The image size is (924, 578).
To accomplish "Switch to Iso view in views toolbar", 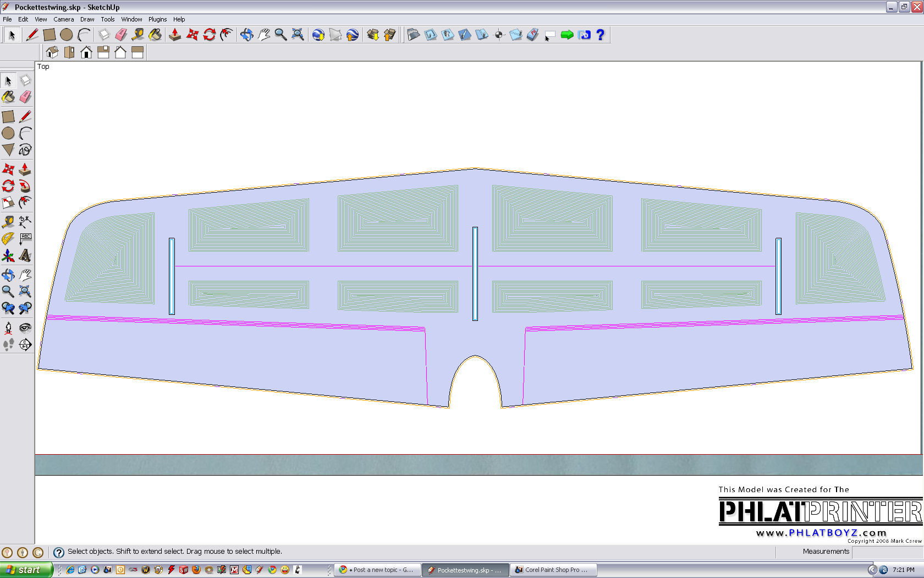I will tap(52, 52).
